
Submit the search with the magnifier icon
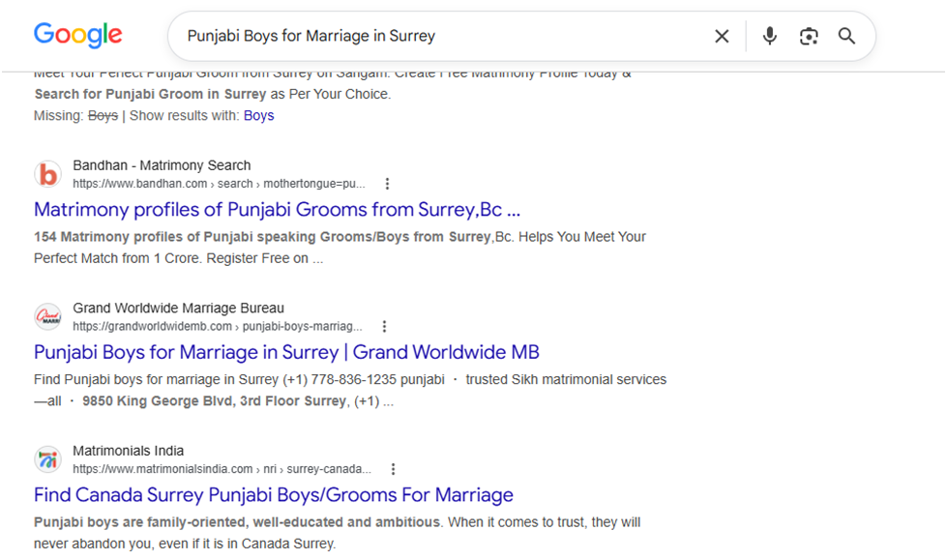846,36
